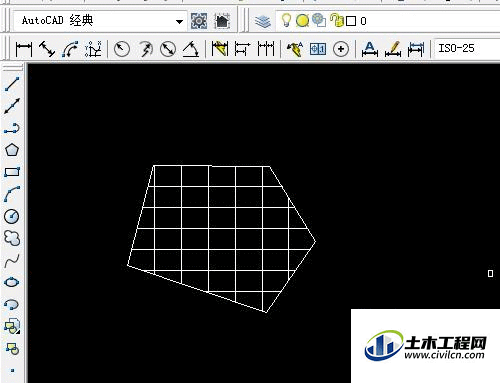Click the Insert Block tool
This screenshot has width=500, height=383.
pyautogui.click(x=12, y=326)
